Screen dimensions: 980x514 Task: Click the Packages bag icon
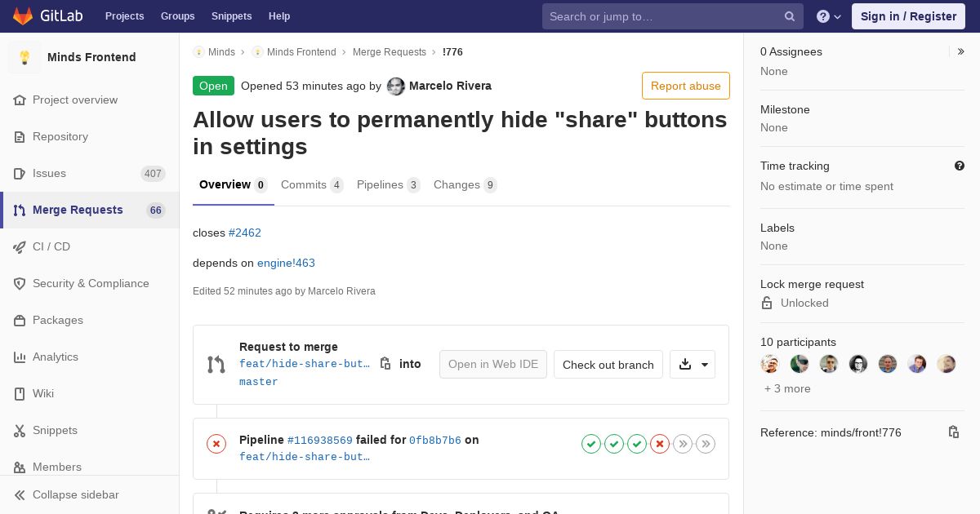point(20,321)
